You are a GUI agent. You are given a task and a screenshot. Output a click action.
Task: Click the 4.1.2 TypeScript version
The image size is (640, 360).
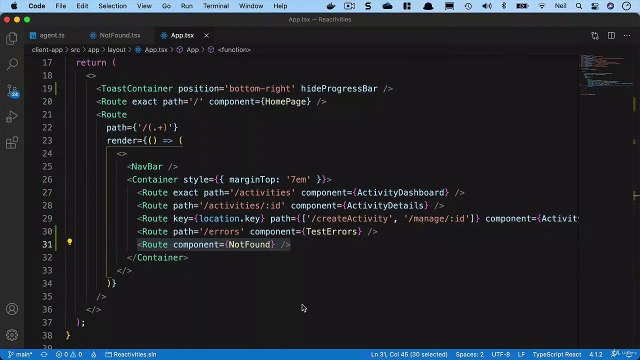pos(596,354)
